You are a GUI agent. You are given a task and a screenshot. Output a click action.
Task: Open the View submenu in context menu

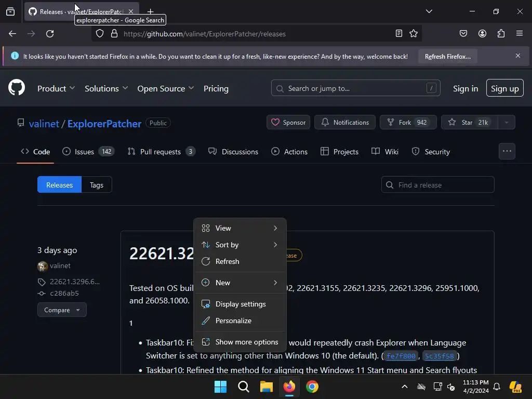(x=240, y=229)
